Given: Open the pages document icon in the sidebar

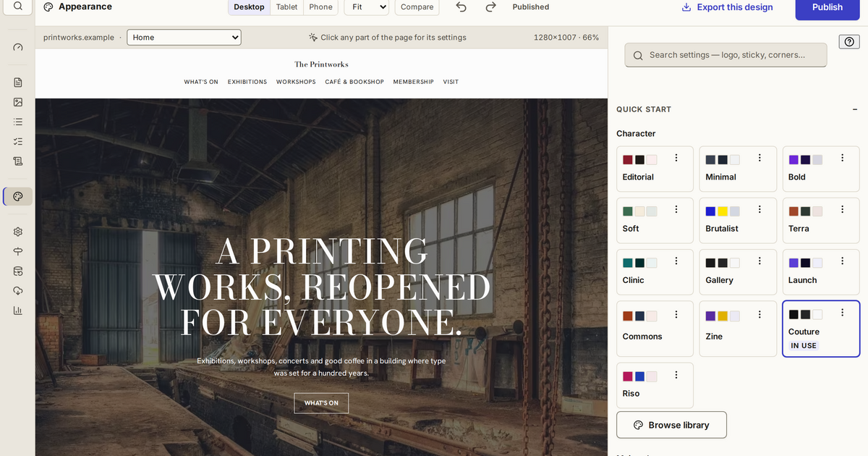Looking at the screenshot, I should 18,83.
